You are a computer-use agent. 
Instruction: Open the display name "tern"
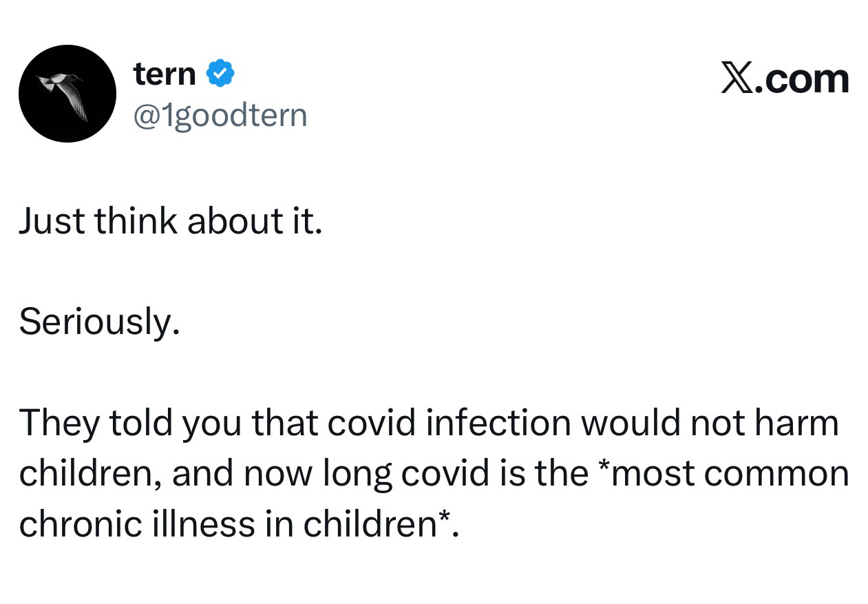pyautogui.click(x=165, y=74)
